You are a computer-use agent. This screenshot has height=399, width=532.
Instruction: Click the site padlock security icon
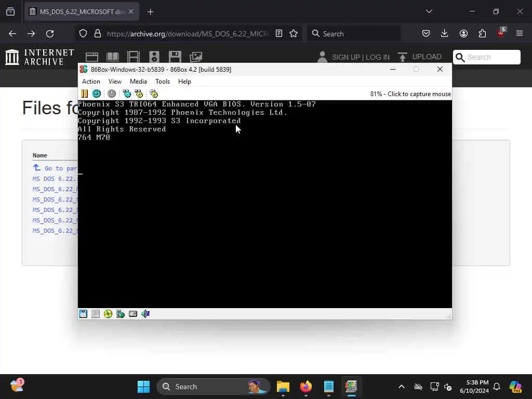(98, 34)
